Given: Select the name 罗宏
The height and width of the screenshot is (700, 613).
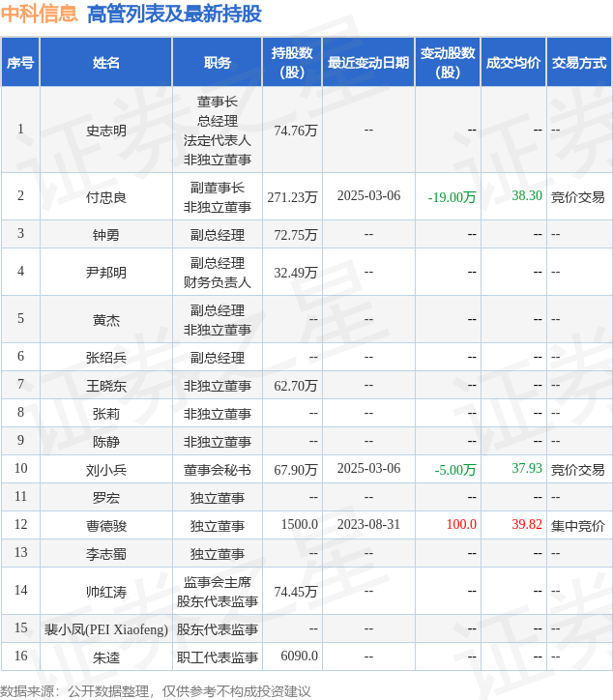Looking at the screenshot, I should click(x=106, y=497).
